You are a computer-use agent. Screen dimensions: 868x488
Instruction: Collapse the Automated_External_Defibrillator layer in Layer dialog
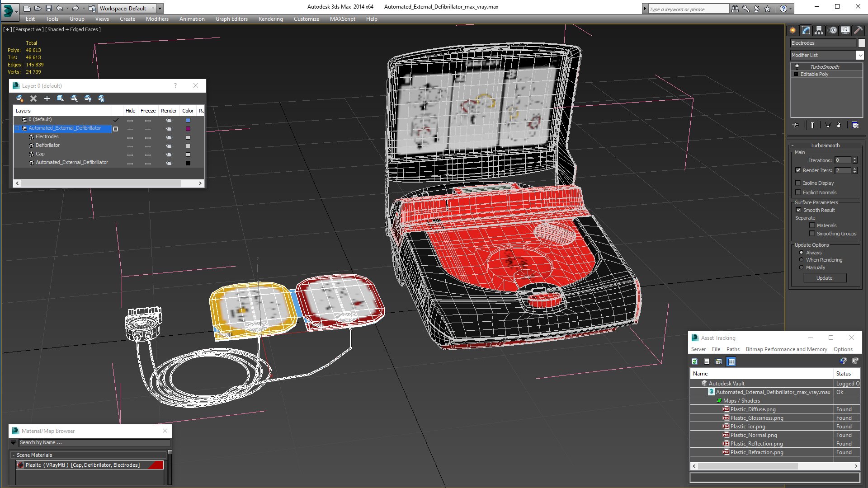[x=17, y=128]
